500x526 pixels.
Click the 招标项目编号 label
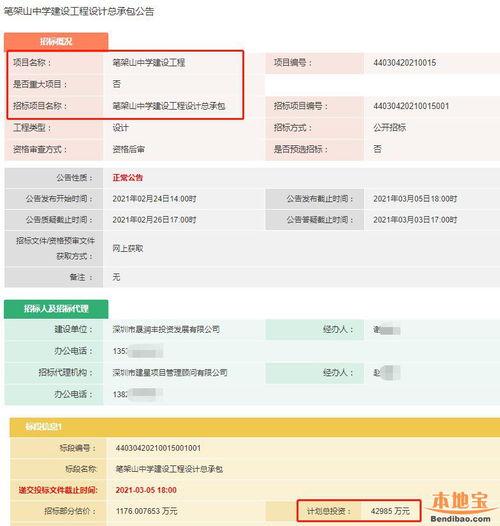(301, 106)
